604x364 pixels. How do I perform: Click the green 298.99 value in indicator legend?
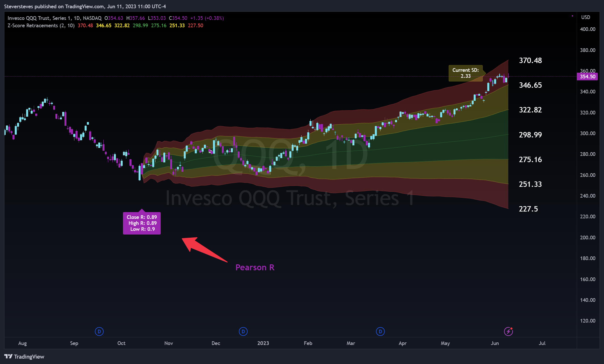point(140,26)
